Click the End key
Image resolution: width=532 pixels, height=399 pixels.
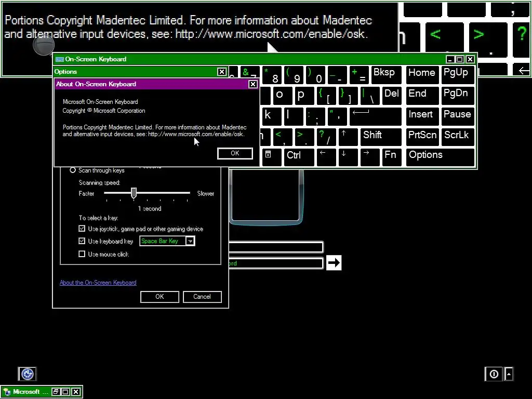(x=422, y=96)
